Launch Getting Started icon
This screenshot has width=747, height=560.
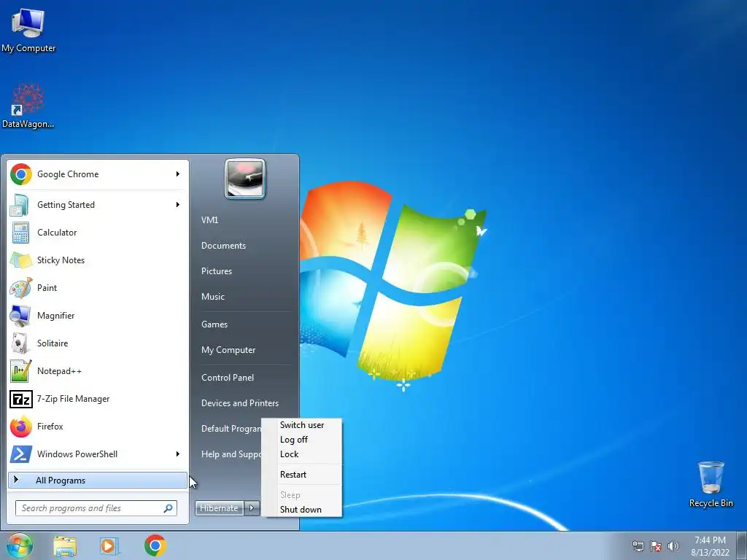[x=20, y=205]
